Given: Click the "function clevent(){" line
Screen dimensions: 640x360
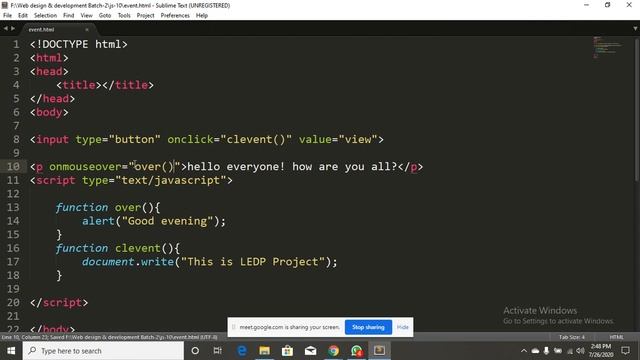Looking at the screenshot, I should [118, 248].
